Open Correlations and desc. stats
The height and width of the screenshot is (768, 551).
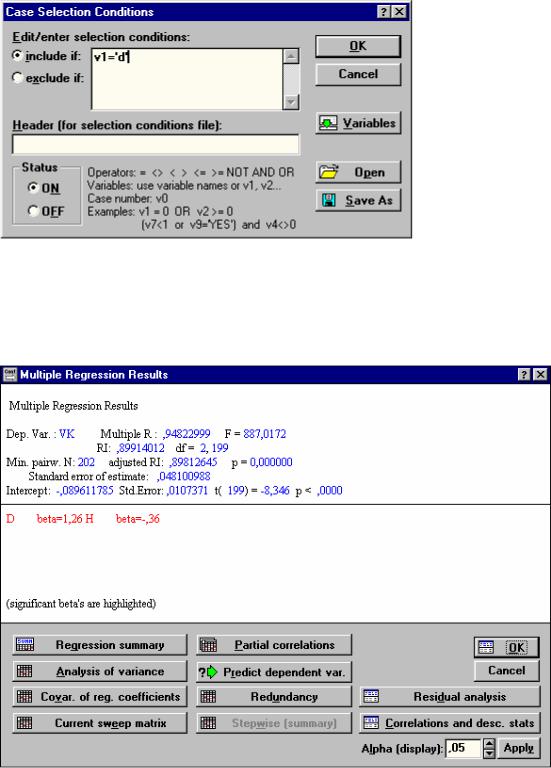[450, 723]
